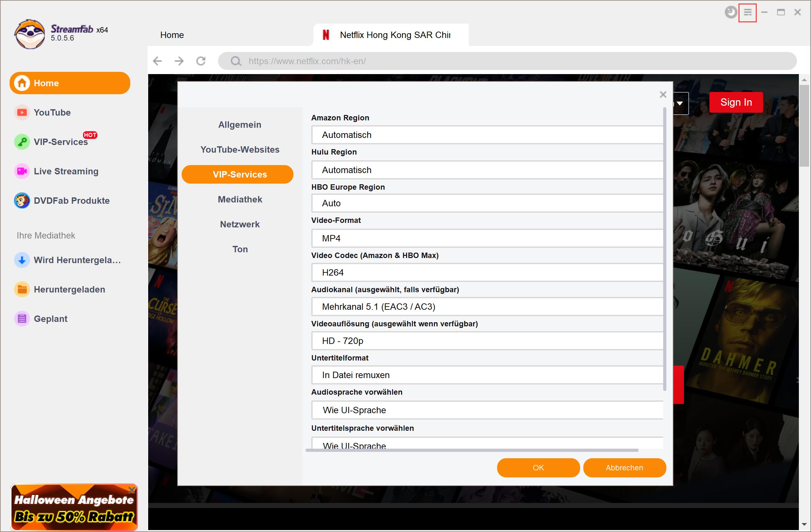The image size is (811, 532).
Task: Open the HBO Europe Region dropdown
Action: (x=487, y=203)
